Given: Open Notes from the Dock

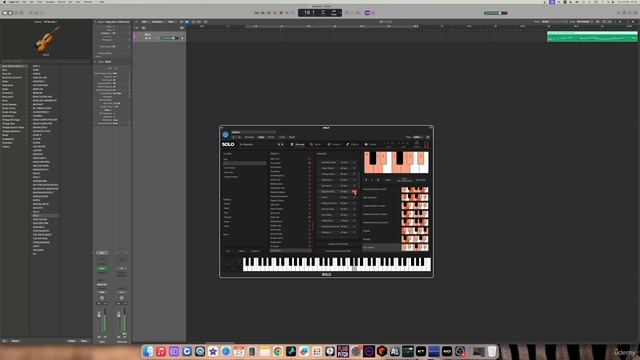Looking at the screenshot, I should click(264, 351).
